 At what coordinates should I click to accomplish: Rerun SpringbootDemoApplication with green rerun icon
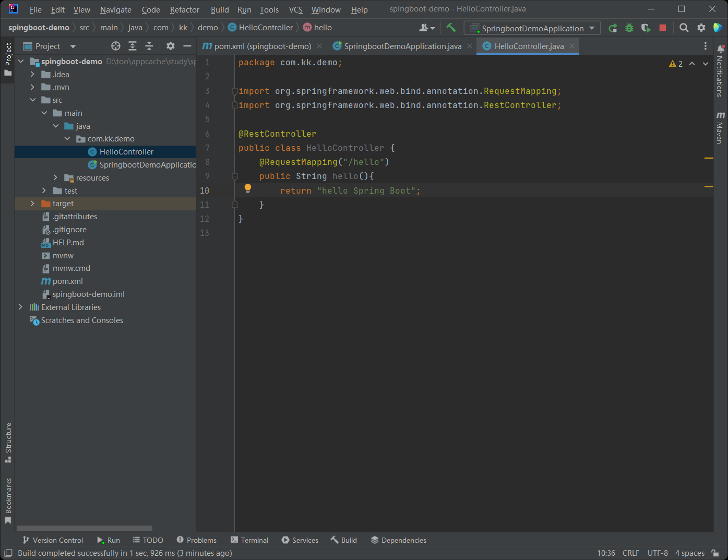click(613, 28)
